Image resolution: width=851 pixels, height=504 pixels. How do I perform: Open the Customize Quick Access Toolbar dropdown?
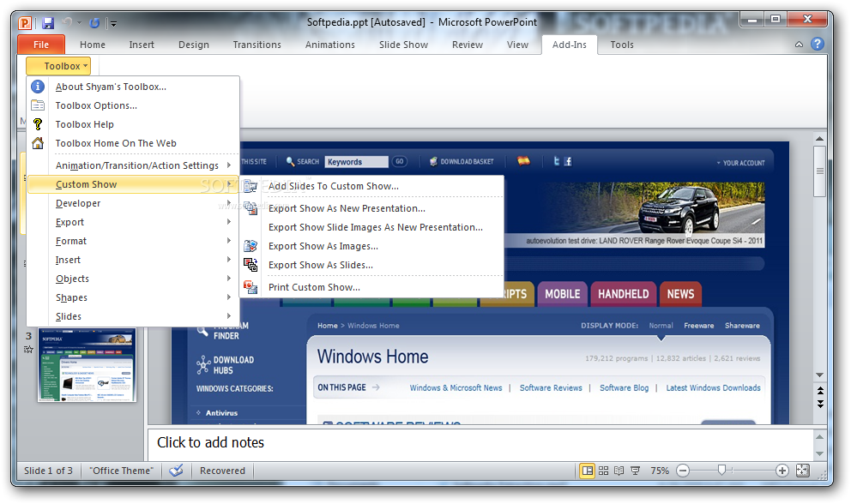pyautogui.click(x=113, y=23)
